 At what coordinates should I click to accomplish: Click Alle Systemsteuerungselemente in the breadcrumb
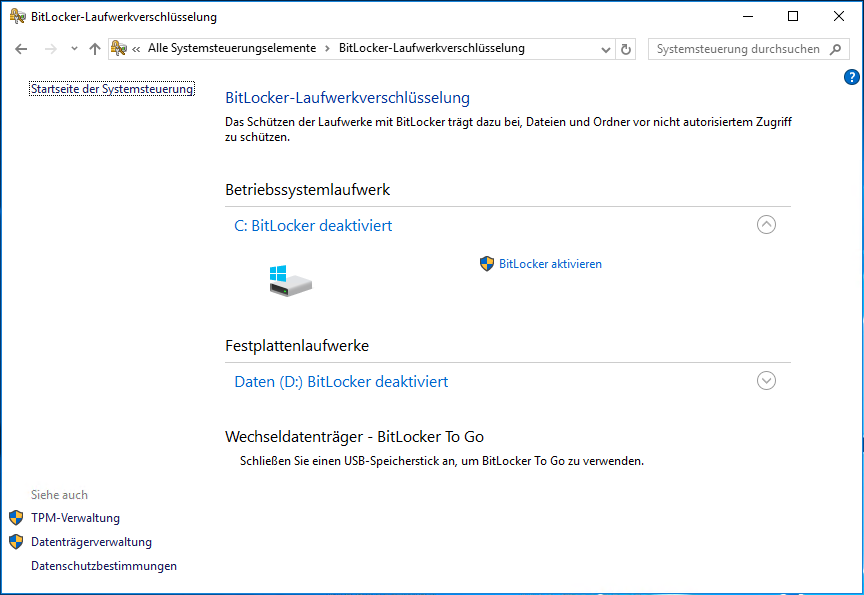point(232,48)
